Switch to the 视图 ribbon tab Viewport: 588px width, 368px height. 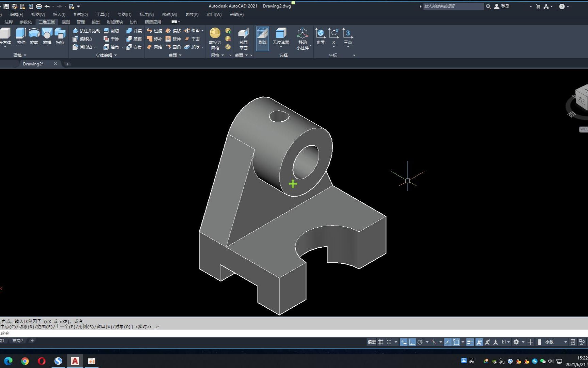tap(66, 22)
